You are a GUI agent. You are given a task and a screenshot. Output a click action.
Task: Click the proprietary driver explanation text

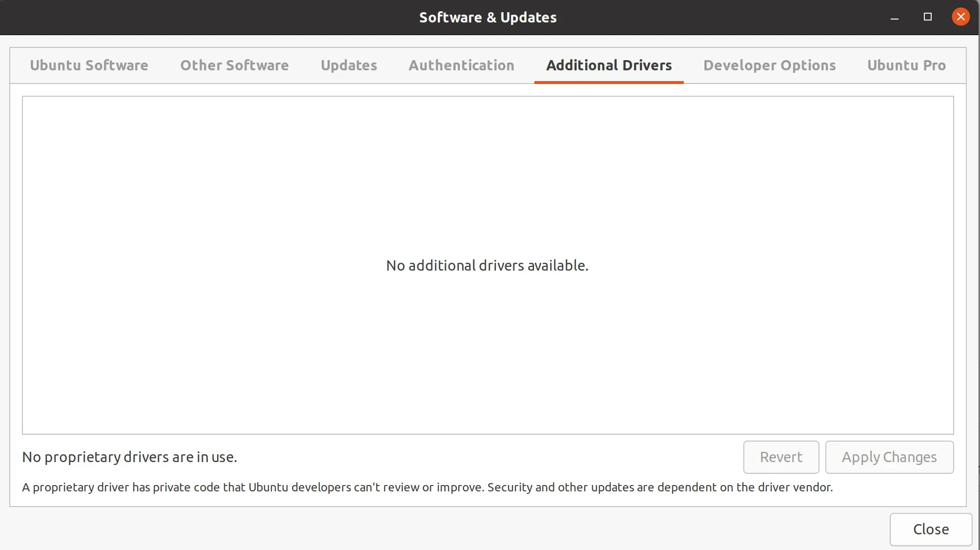(427, 487)
